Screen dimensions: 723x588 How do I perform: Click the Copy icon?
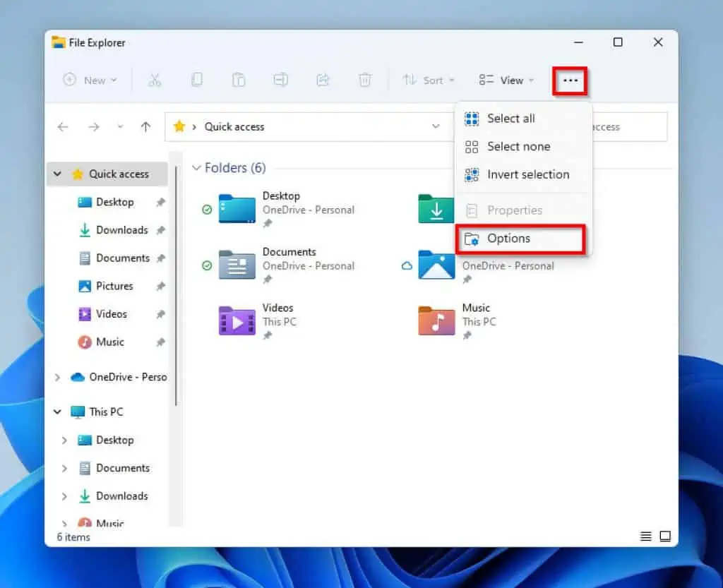196,80
